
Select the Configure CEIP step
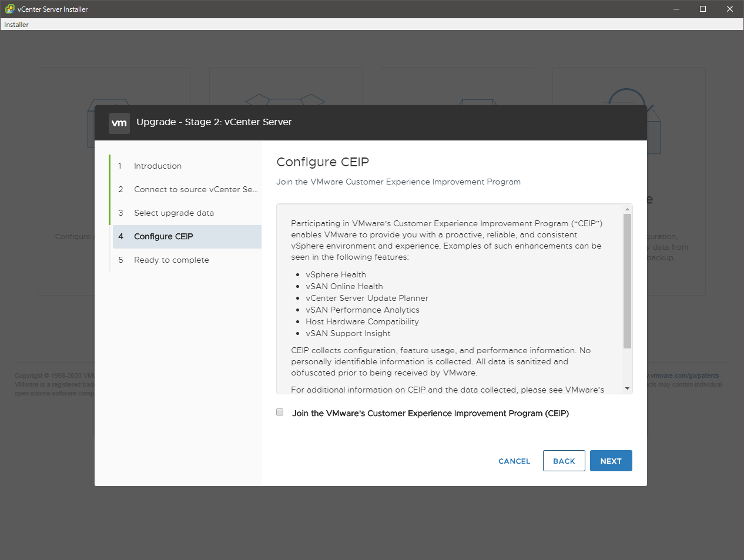pyautogui.click(x=163, y=237)
